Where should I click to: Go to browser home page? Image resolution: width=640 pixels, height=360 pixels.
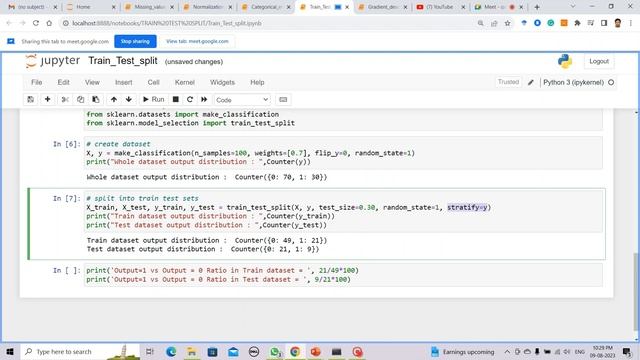coord(49,23)
